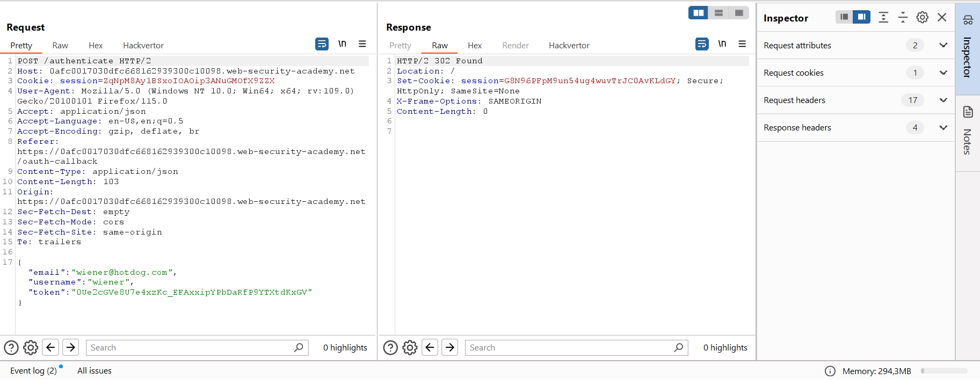Screen dimensions: 980x380
Task: Click Response headers count badge 4
Action: pos(915,128)
